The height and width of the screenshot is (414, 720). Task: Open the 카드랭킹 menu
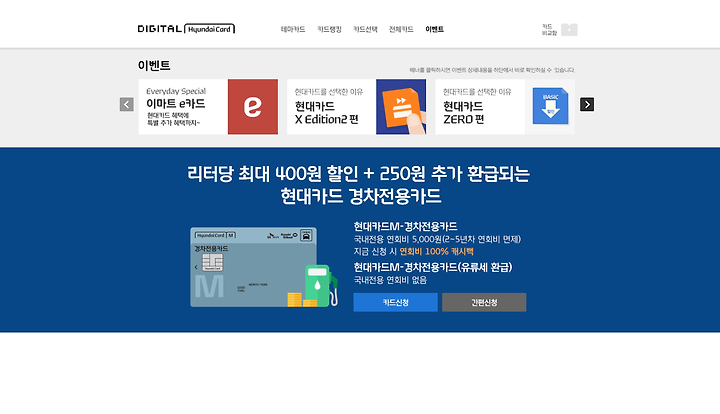coord(329,29)
